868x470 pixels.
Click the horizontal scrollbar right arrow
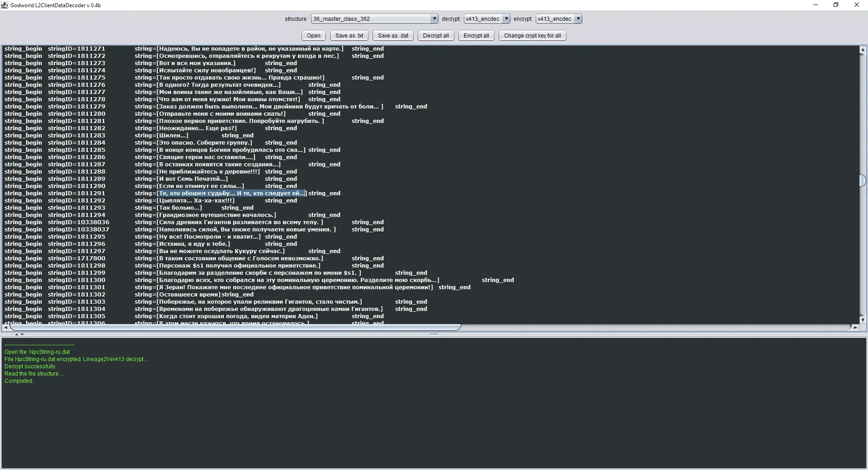pyautogui.click(x=855, y=327)
